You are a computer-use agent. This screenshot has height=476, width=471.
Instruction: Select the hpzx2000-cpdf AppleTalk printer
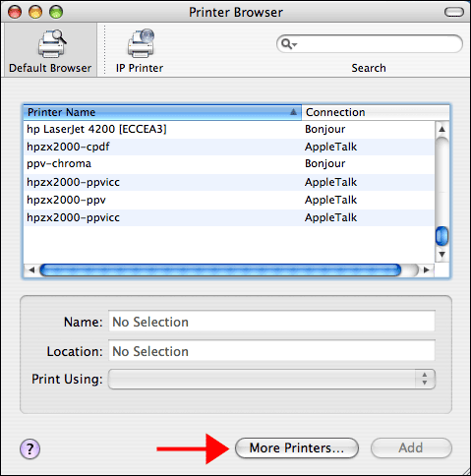229,147
